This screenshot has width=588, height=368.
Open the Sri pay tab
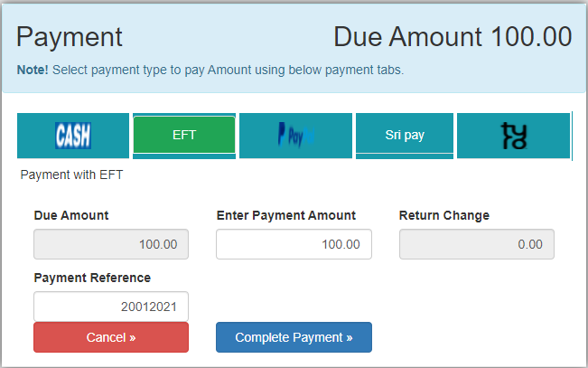(403, 135)
